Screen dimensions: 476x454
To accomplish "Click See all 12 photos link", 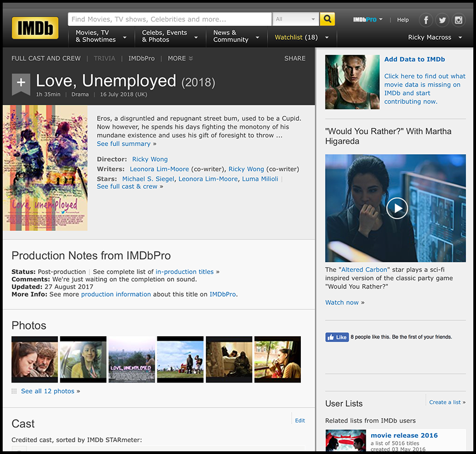I will [48, 391].
